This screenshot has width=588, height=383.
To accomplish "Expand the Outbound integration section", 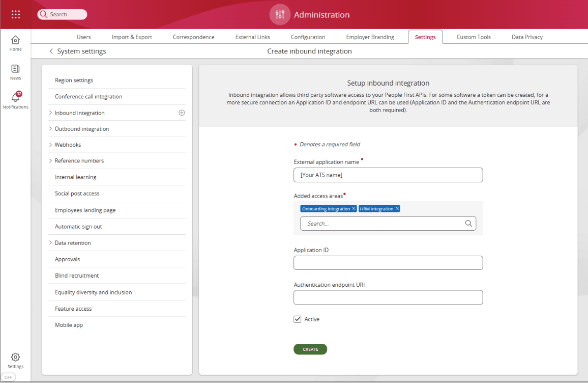I will pos(51,129).
